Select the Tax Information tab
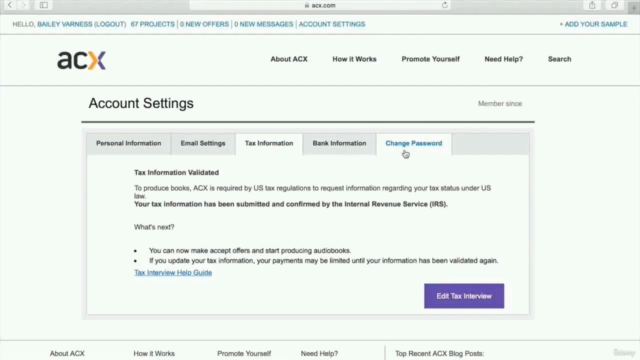 click(269, 144)
